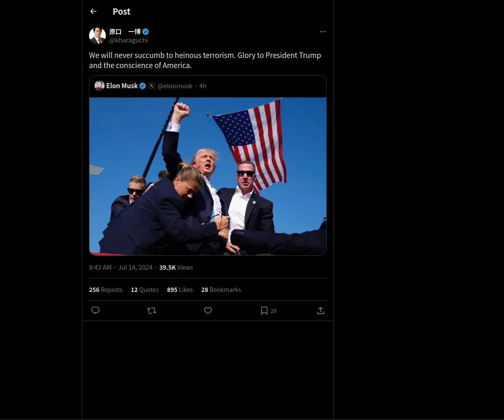Open the 895 Likes list

[180, 290]
